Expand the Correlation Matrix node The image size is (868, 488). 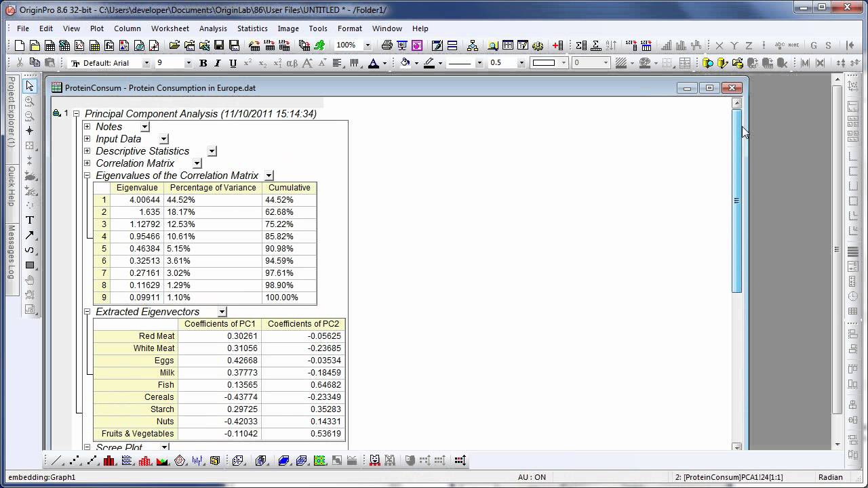click(x=87, y=163)
